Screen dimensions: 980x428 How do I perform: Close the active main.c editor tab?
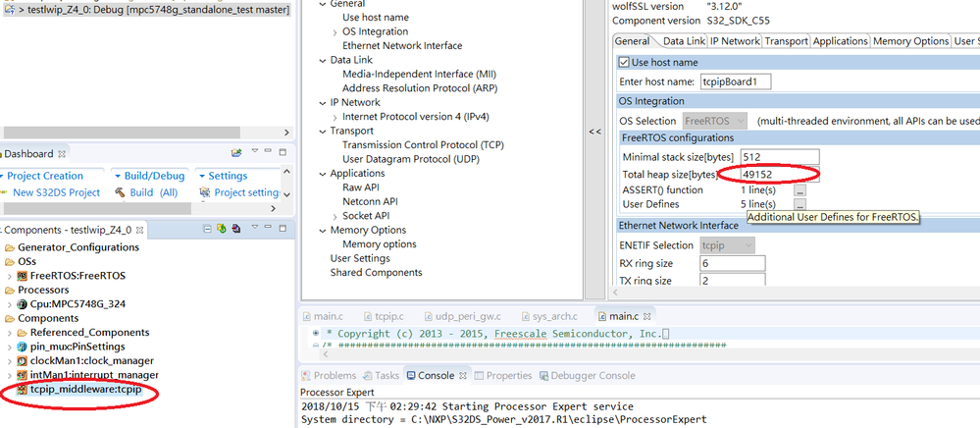648,317
